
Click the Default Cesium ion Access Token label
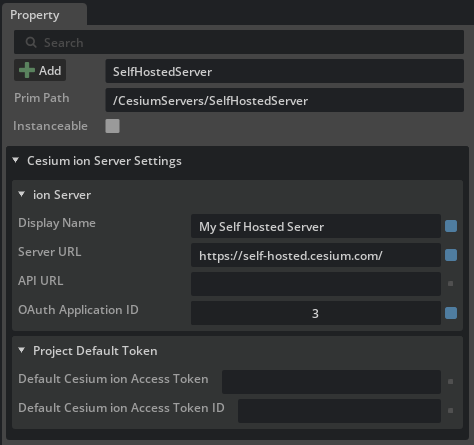coord(113,379)
